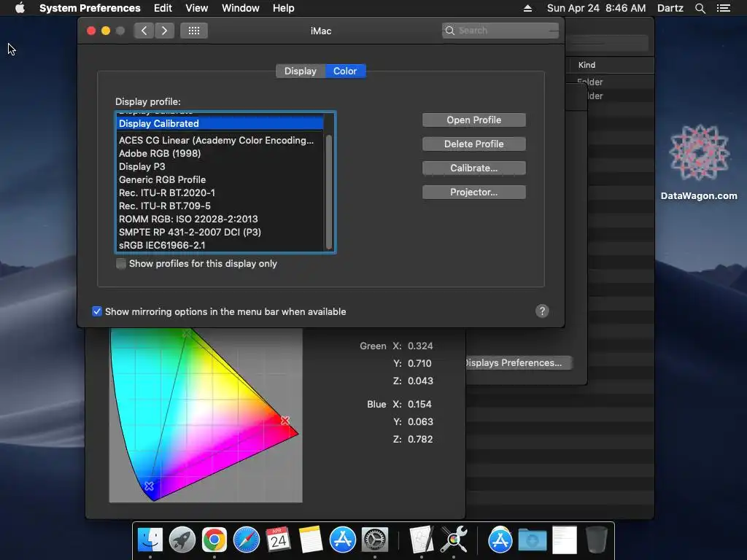Open ColorSync Utility wrench icon in Dock

coord(454,540)
